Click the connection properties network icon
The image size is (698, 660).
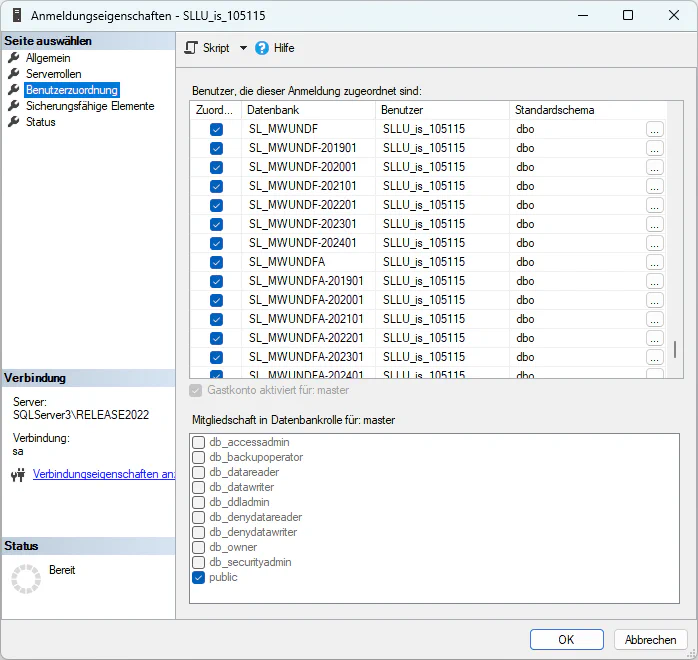click(17, 475)
